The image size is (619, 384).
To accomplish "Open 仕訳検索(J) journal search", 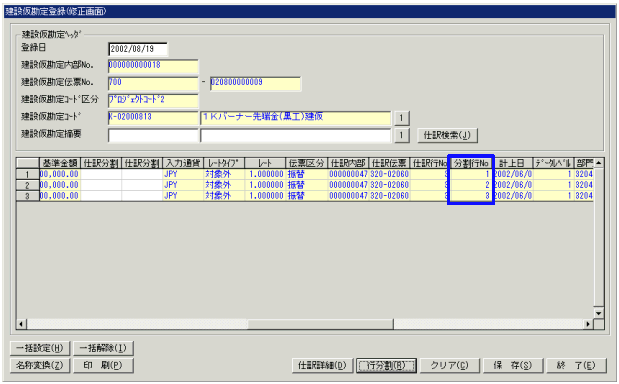I will [x=447, y=135].
